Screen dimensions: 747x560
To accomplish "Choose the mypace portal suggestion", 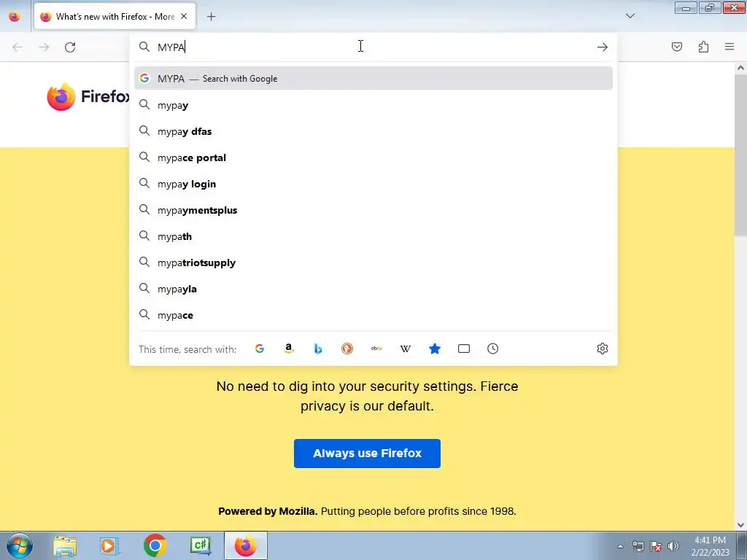I will (x=373, y=157).
